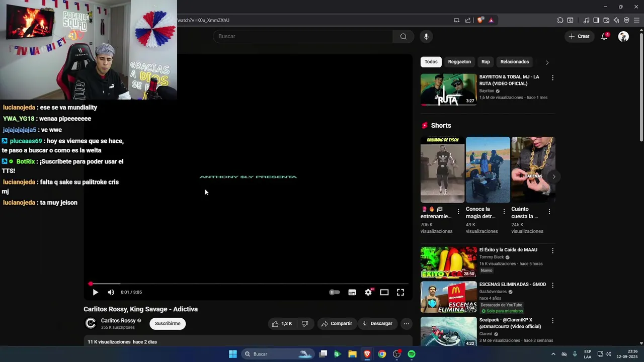644x362 pixels.
Task: Open options for the Scatpack video
Action: [552, 321]
